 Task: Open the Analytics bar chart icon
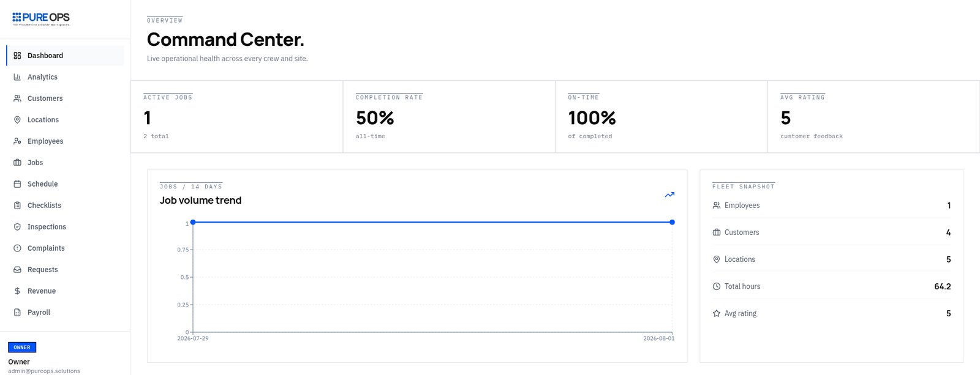[17, 77]
